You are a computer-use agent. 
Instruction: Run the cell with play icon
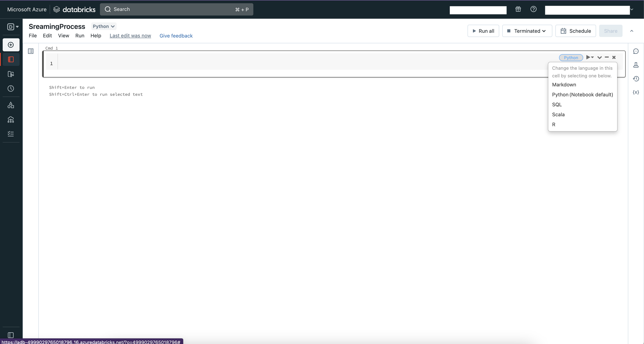[x=588, y=57]
